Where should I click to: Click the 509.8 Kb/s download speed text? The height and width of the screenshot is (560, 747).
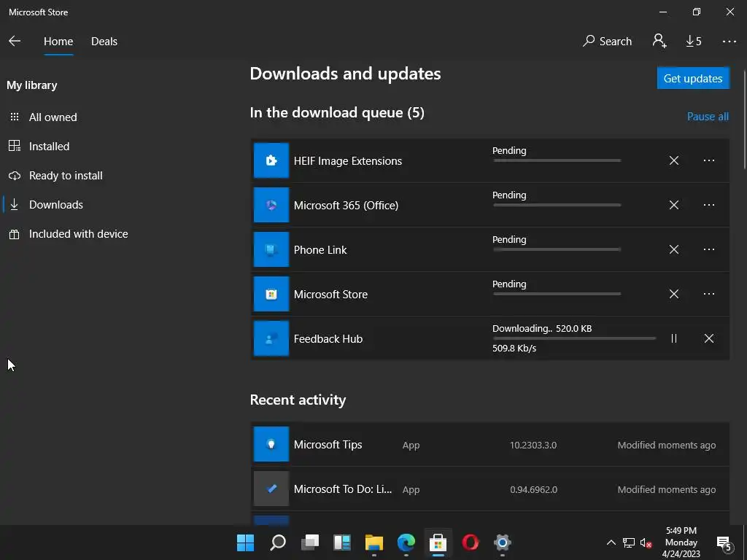coord(514,348)
